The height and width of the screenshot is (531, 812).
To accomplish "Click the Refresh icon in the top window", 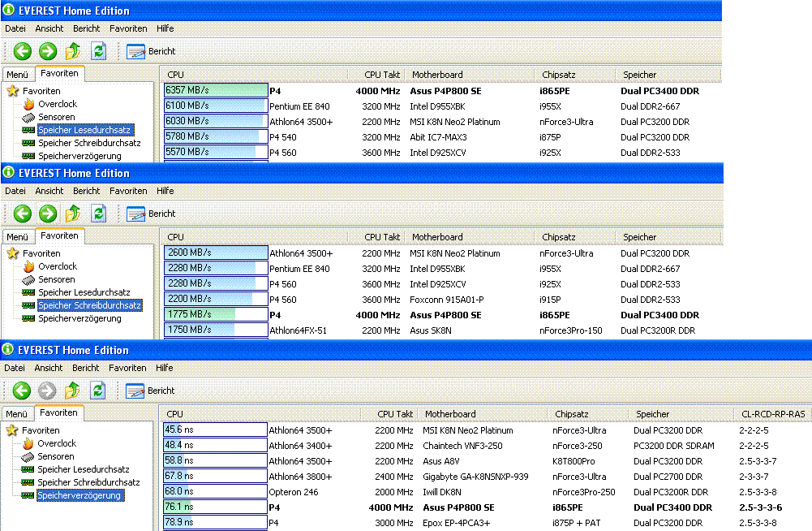I will [x=98, y=51].
